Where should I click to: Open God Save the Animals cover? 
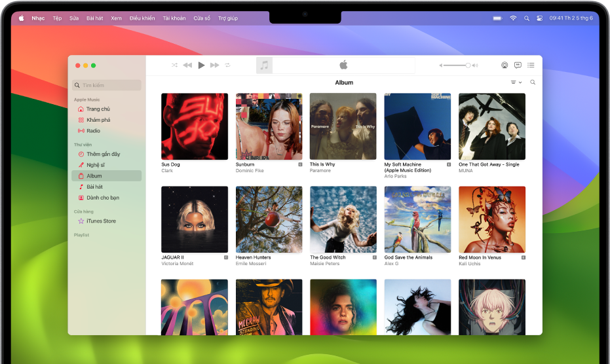(417, 219)
